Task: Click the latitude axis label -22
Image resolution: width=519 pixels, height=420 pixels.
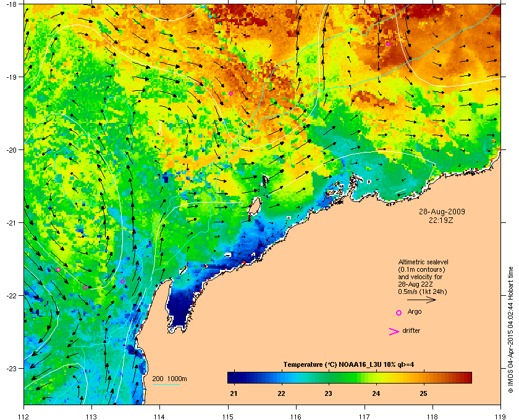Action: point(11,296)
